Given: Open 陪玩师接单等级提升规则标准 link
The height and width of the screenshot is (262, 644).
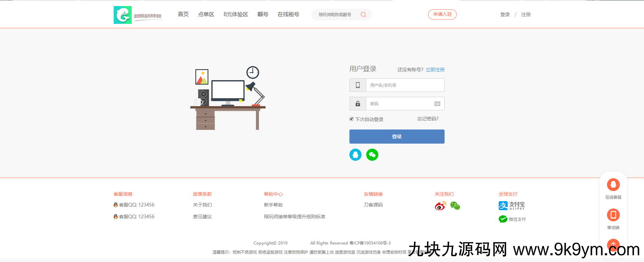Looking at the screenshot, I should click(295, 217).
